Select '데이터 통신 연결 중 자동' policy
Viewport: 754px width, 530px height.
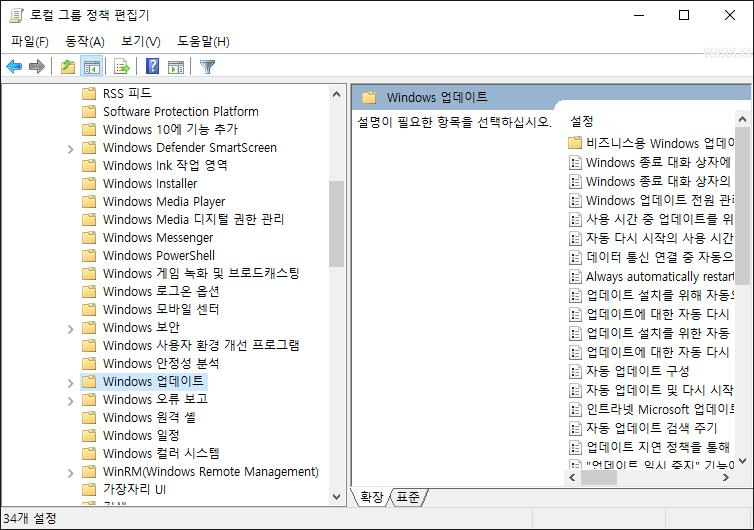659,257
